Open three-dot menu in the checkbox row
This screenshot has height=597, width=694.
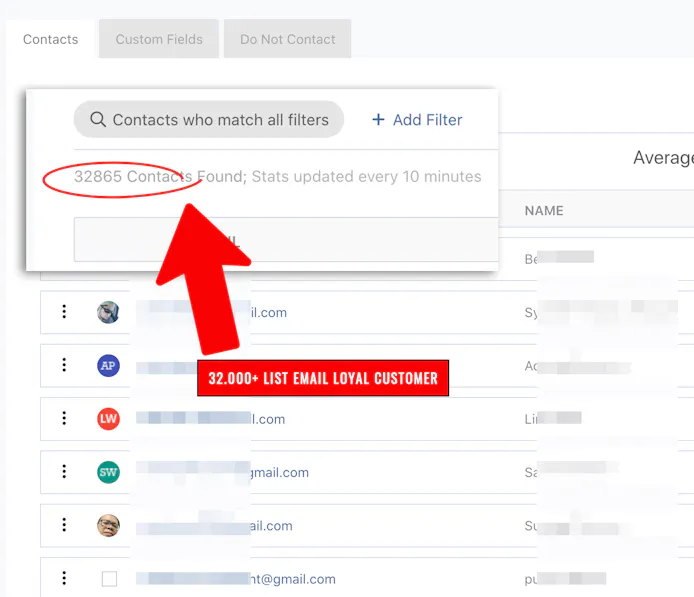pyautogui.click(x=64, y=578)
